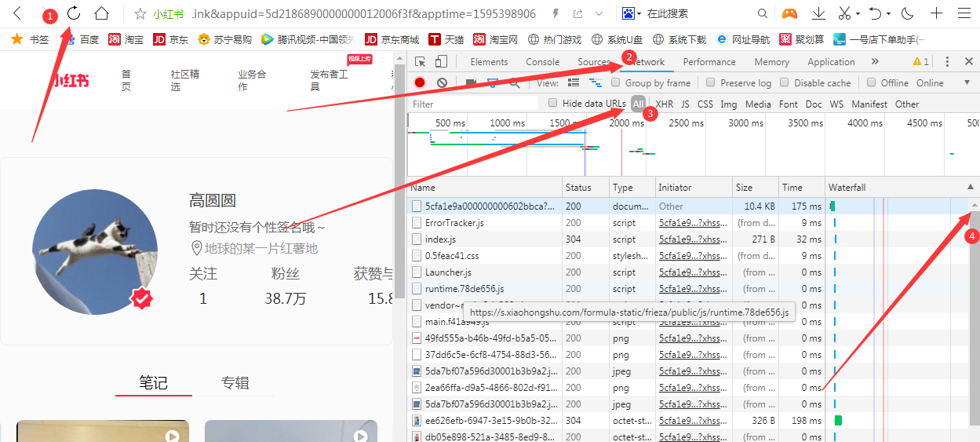Enable the Group by frame checkbox
Viewport: 980px width, 442px height.
pos(616,82)
